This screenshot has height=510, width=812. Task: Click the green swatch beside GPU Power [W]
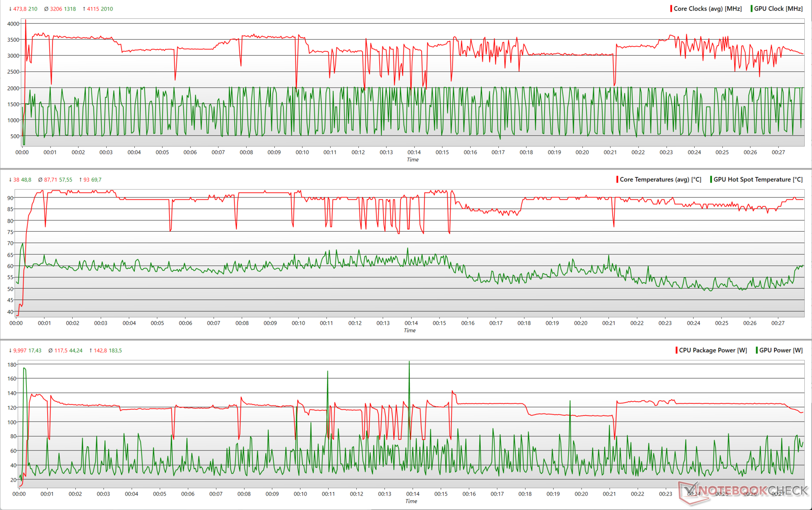757,350
